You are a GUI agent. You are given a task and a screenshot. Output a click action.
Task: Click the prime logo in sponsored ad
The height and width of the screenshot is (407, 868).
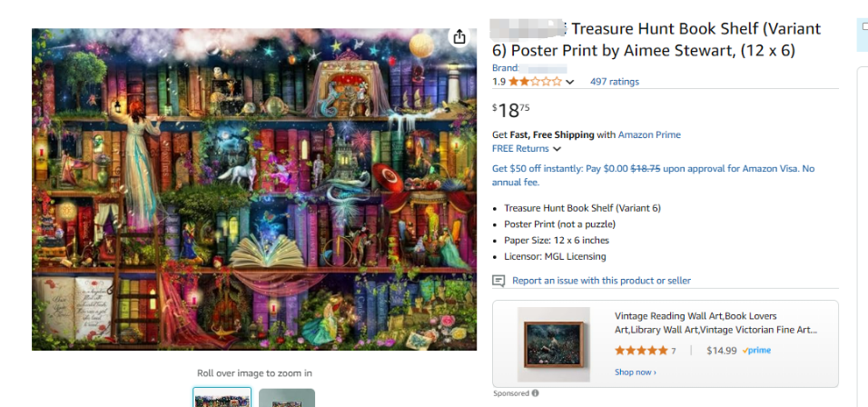pyautogui.click(x=756, y=351)
